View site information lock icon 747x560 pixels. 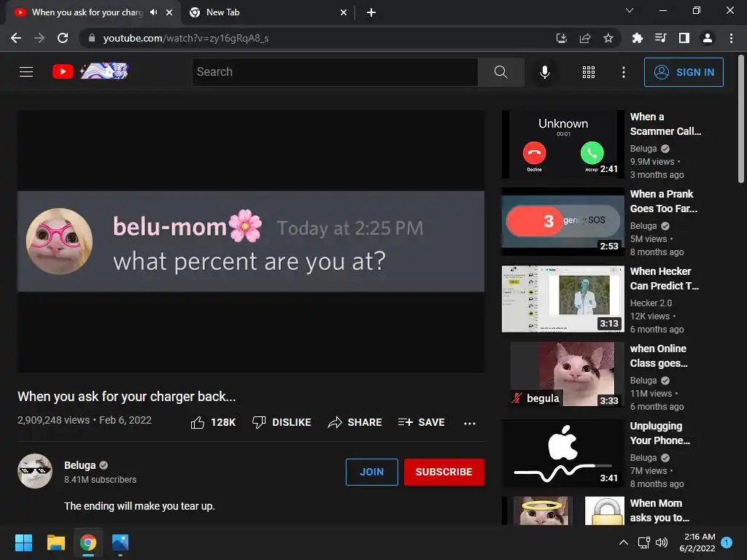click(x=92, y=38)
